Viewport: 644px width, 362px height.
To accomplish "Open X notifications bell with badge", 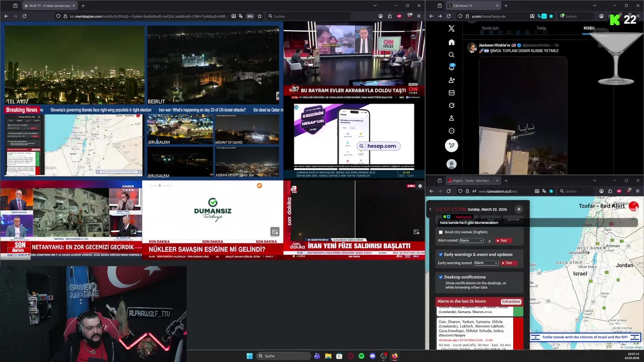I will click(451, 67).
